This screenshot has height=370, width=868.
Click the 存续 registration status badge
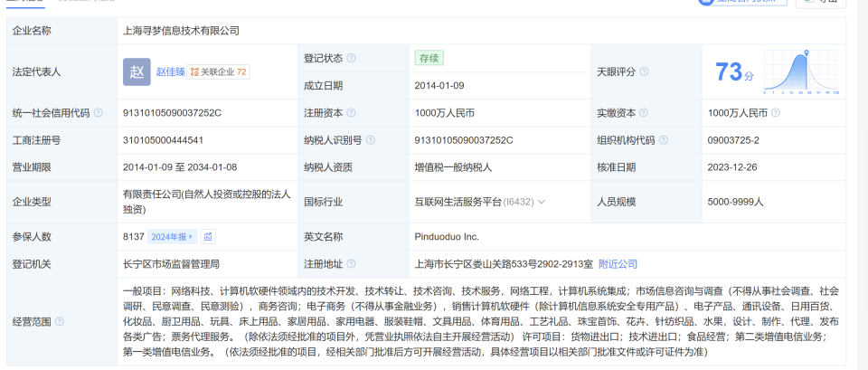(429, 58)
